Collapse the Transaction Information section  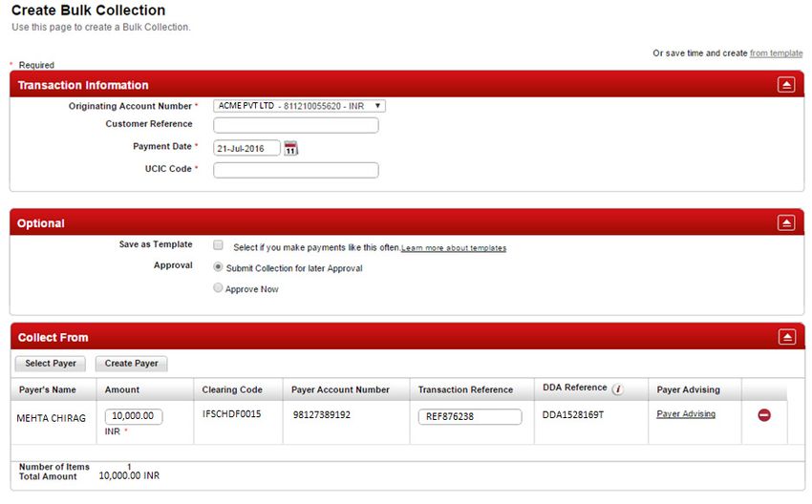click(786, 85)
